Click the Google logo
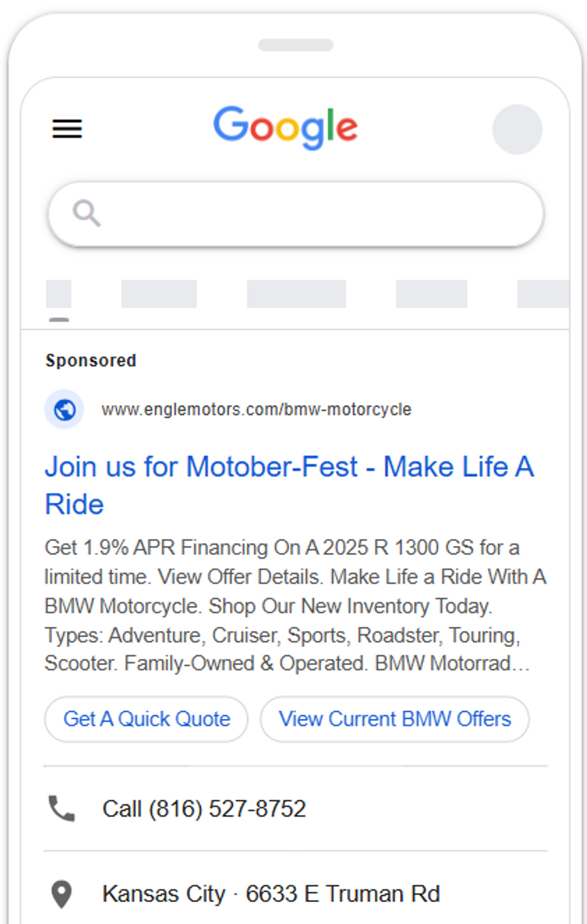 285,127
